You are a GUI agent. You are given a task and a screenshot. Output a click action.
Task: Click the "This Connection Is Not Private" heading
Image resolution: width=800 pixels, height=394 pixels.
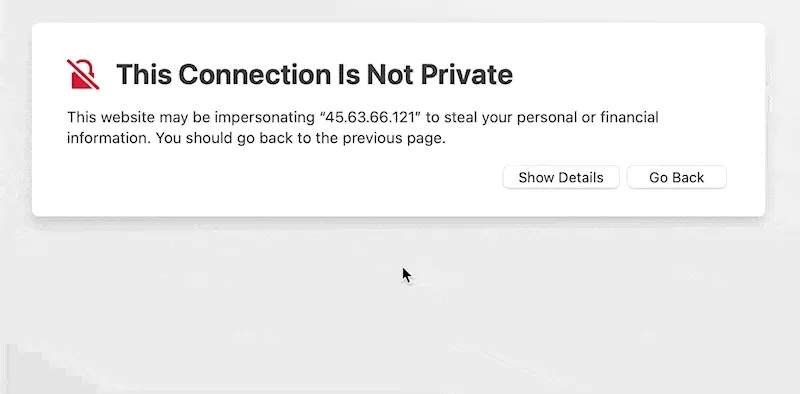point(314,75)
